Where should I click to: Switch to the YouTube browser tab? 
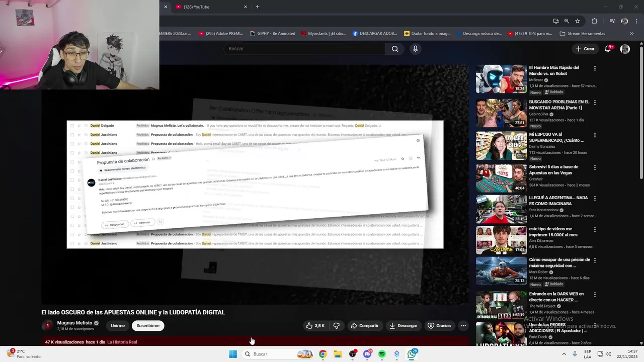tap(209, 7)
